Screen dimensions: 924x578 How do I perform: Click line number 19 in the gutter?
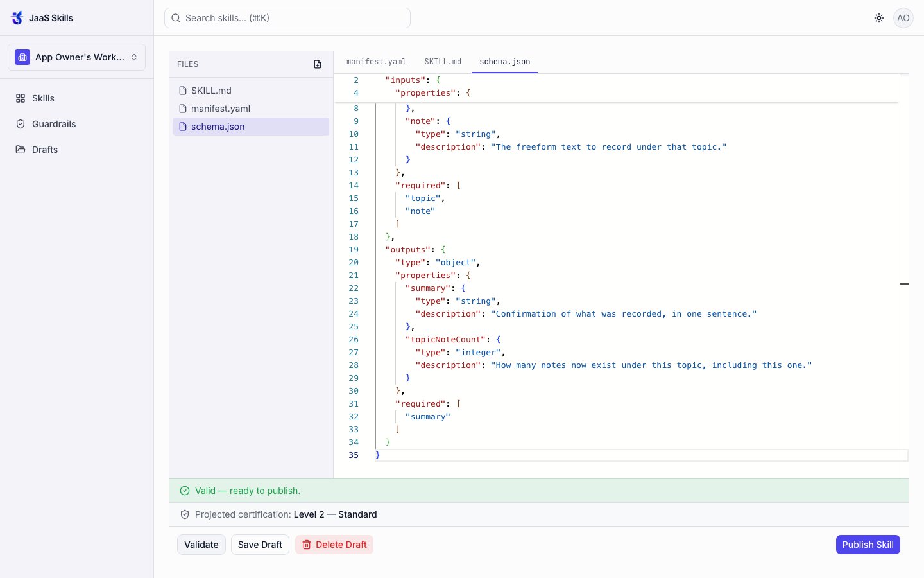coord(354,250)
